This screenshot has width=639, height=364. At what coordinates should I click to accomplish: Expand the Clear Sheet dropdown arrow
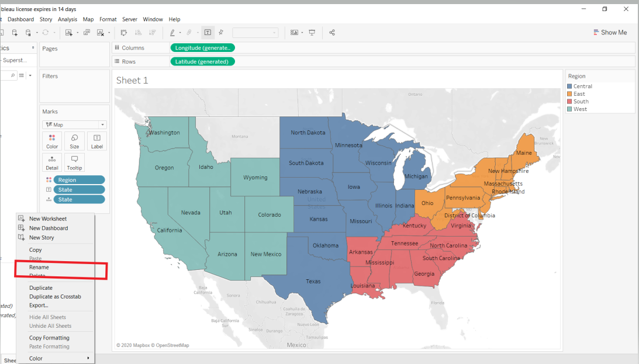pos(109,33)
